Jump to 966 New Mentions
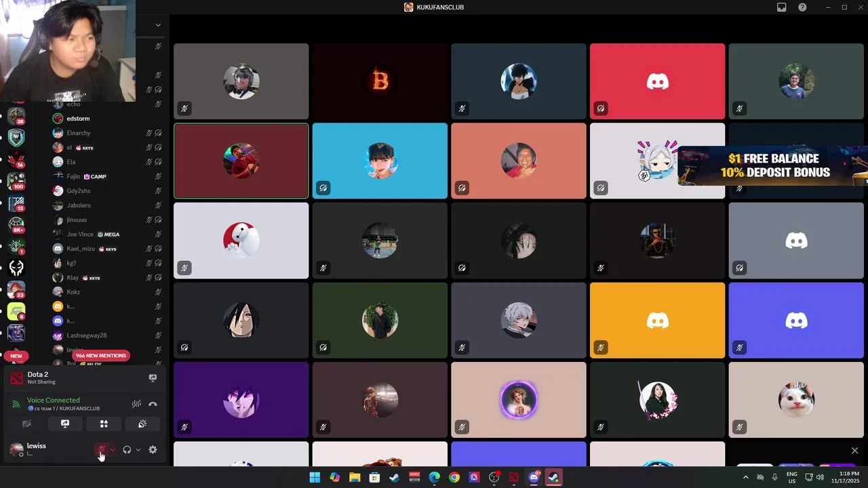 (x=100, y=356)
